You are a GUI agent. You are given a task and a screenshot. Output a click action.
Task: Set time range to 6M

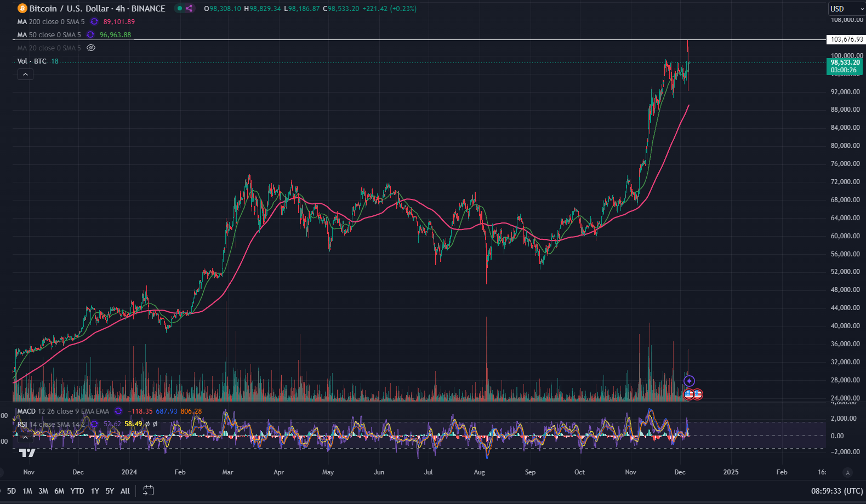pyautogui.click(x=59, y=491)
